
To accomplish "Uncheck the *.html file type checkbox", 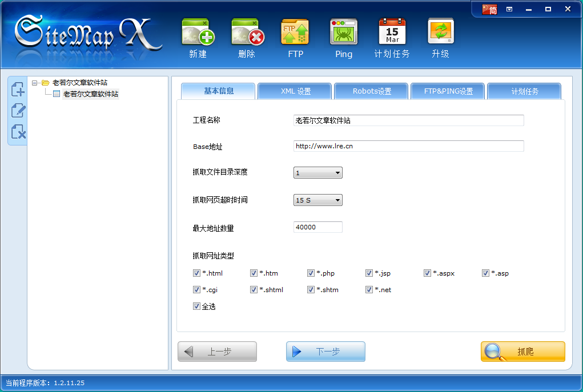I will (x=196, y=273).
